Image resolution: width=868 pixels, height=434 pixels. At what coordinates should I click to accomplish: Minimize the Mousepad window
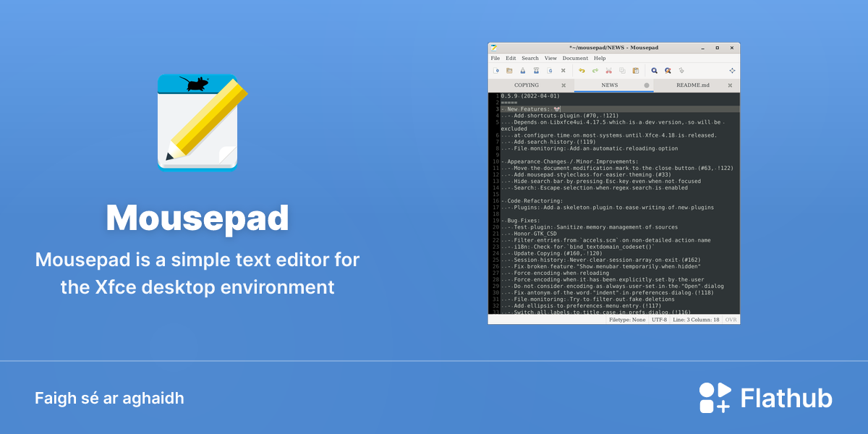point(702,48)
